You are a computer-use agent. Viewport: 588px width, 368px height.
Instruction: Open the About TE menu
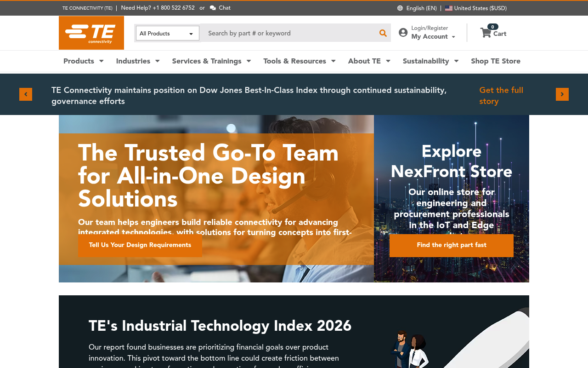click(x=364, y=61)
